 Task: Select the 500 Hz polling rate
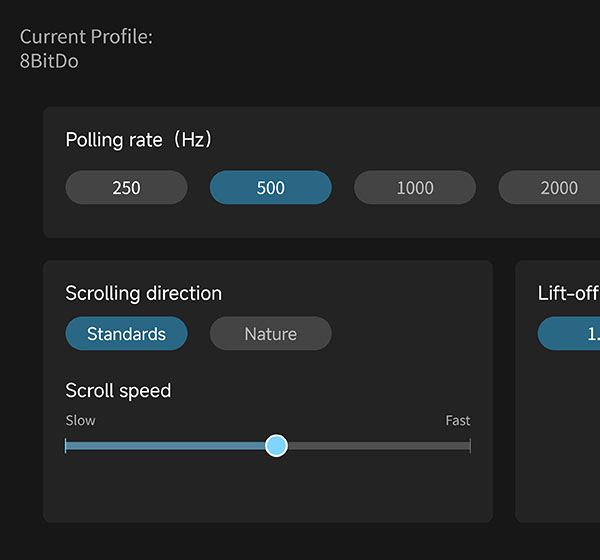pos(271,188)
